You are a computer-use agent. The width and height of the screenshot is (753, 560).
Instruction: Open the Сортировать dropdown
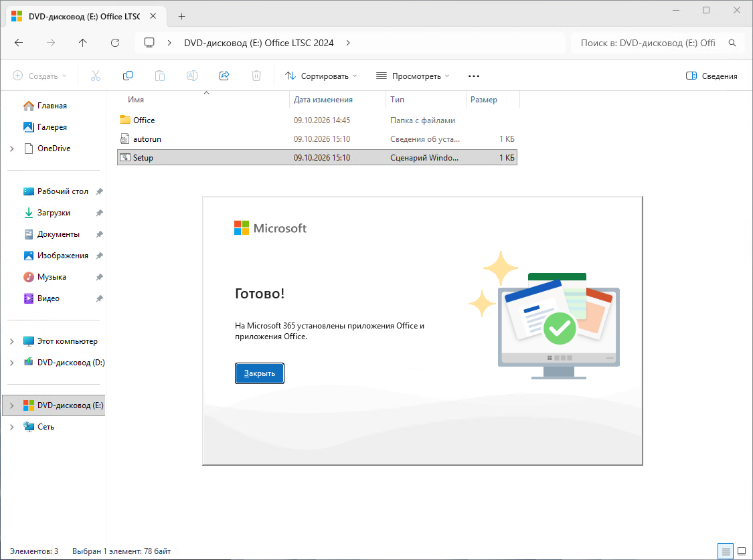(x=321, y=76)
